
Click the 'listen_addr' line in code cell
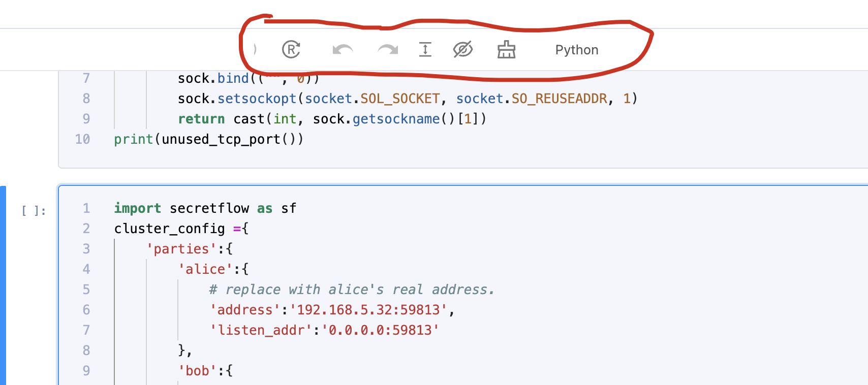(324, 330)
